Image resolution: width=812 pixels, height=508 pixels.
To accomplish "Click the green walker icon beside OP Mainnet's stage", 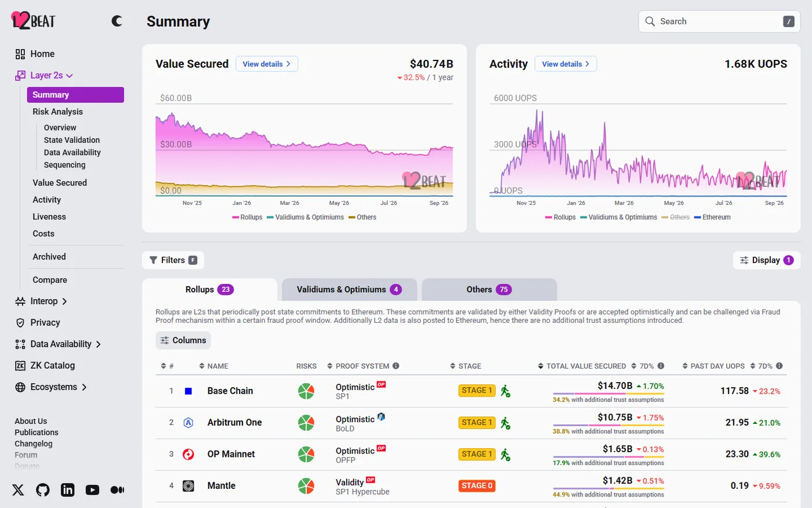I will [x=506, y=455].
